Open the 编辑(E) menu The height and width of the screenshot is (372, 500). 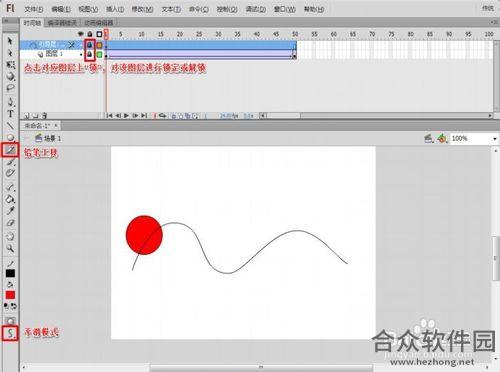(61, 9)
